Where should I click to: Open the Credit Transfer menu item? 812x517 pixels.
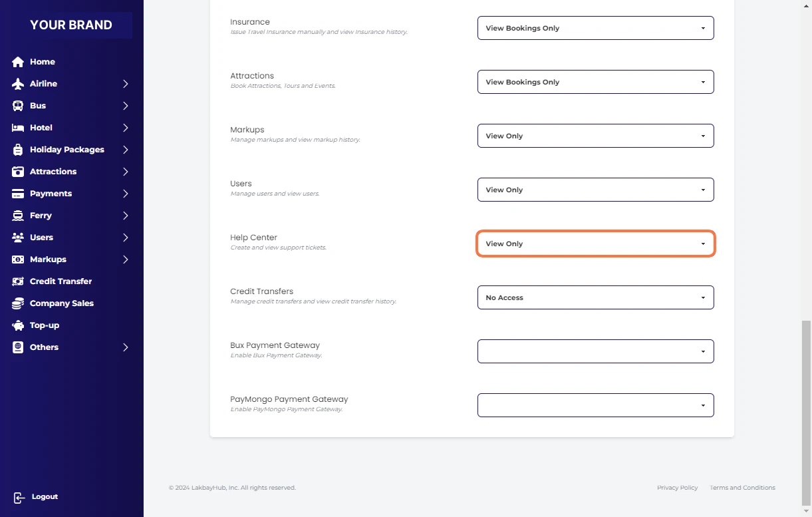pos(61,281)
